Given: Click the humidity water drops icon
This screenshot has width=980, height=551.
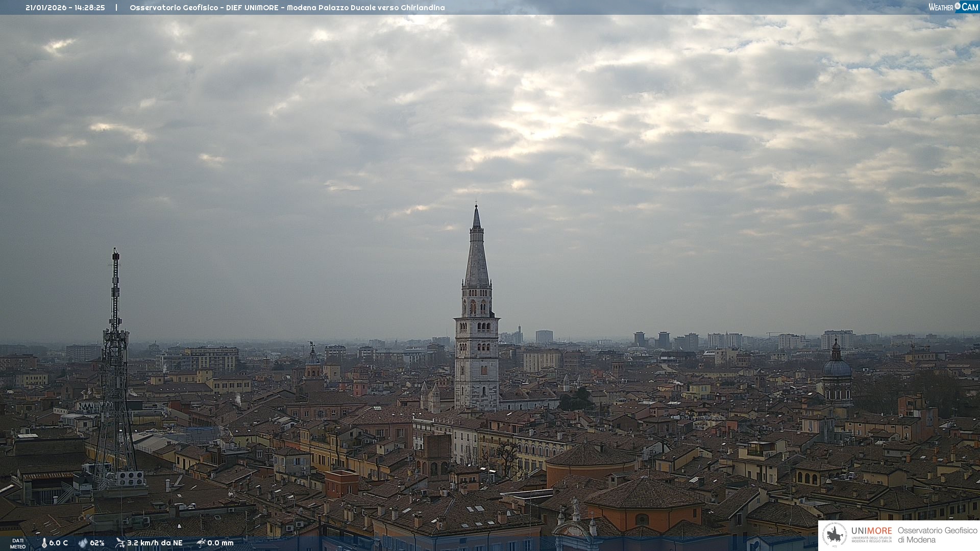Looking at the screenshot, I should [x=83, y=543].
